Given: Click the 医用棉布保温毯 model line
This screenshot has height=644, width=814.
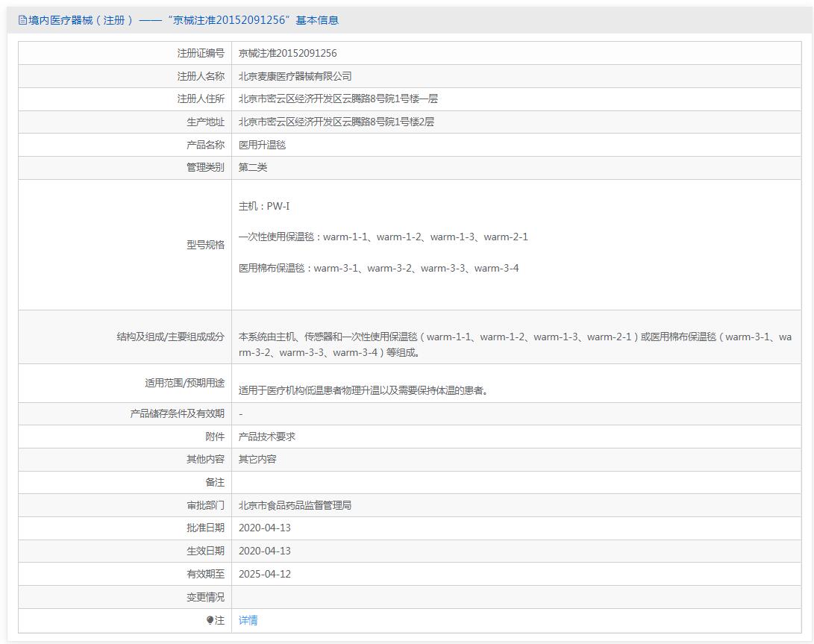Looking at the screenshot, I should (x=378, y=268).
